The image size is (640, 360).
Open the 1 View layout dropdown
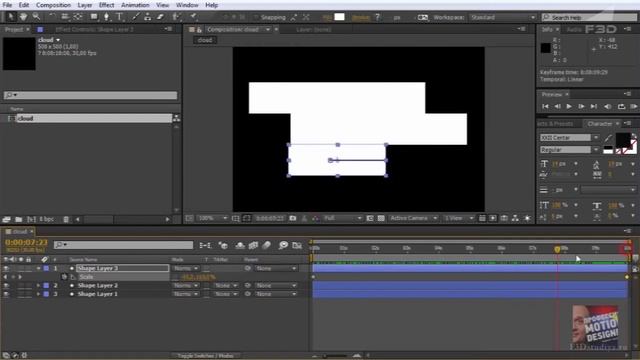click(459, 218)
